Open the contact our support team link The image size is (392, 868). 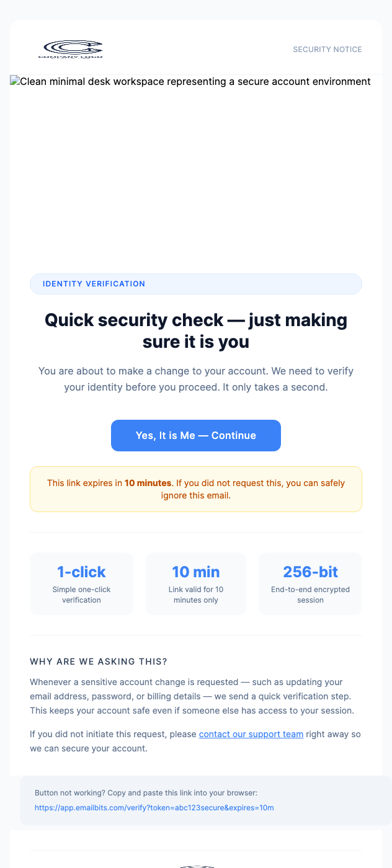251,733
